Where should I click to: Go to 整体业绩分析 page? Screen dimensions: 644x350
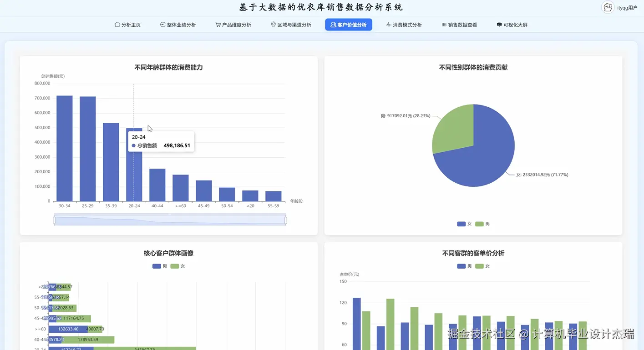pyautogui.click(x=178, y=25)
